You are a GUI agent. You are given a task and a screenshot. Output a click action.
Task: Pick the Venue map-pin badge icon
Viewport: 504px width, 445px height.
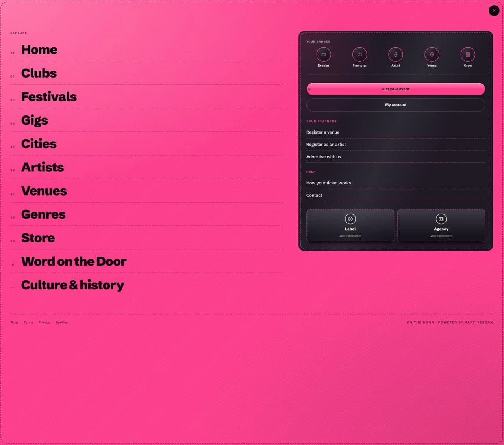(x=432, y=54)
